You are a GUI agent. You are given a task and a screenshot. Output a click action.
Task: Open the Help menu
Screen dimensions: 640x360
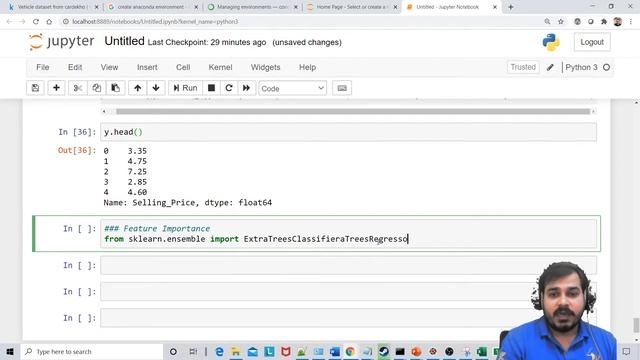click(x=307, y=67)
